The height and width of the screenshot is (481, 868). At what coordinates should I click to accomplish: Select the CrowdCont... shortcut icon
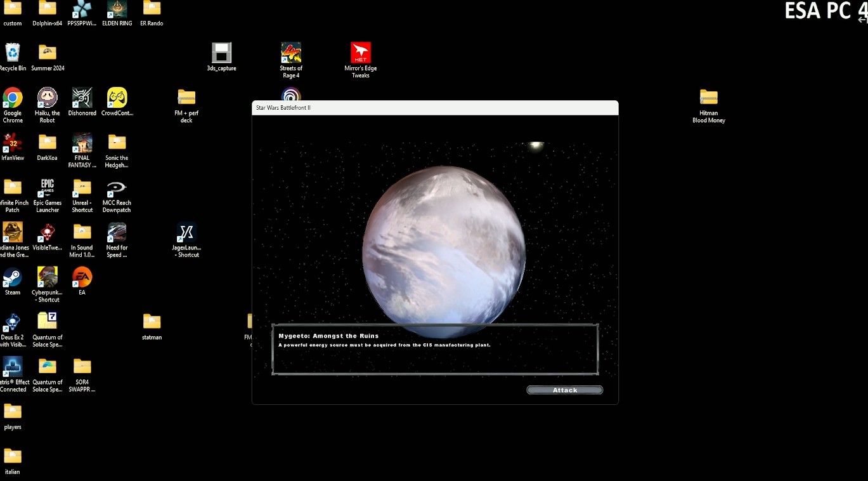(117, 98)
